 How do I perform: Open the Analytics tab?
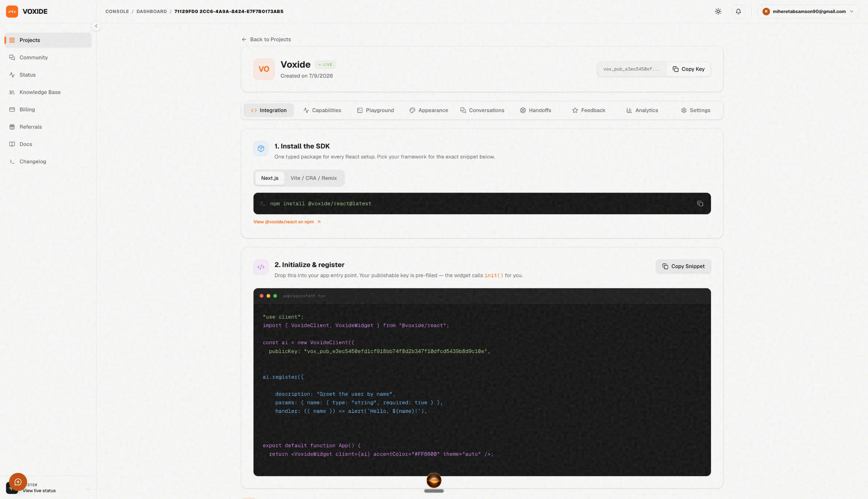pos(642,110)
